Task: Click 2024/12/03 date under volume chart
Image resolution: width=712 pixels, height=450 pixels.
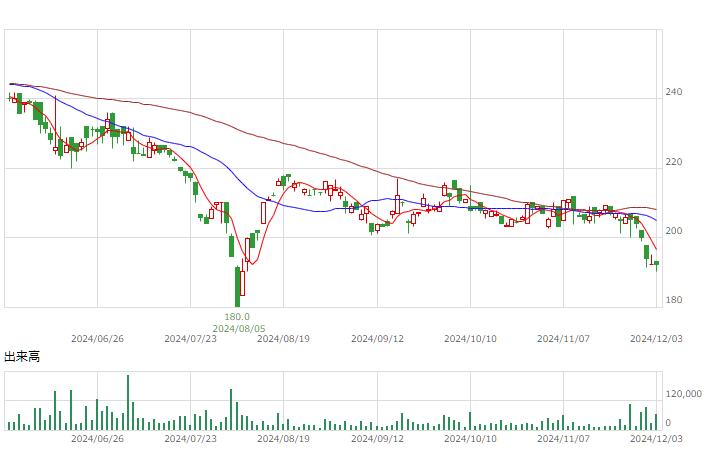Action: (x=656, y=439)
